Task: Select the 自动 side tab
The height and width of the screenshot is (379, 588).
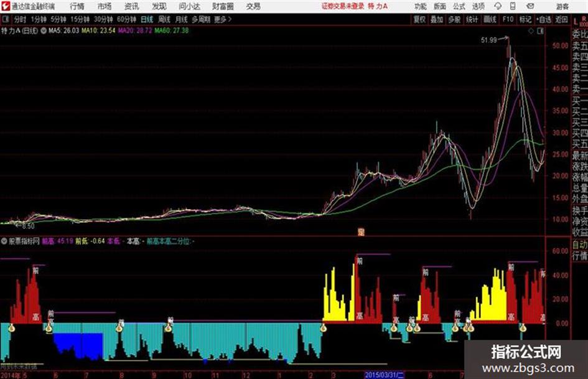Action: click(x=580, y=245)
